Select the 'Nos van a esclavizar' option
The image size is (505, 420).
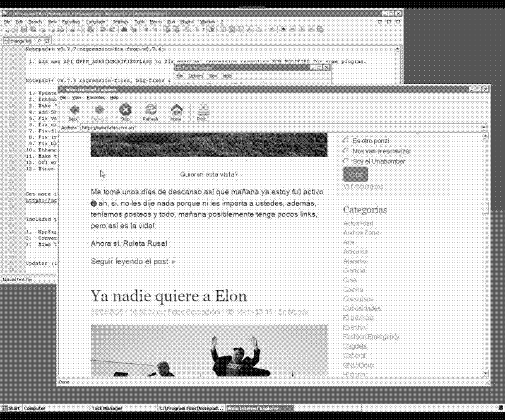[x=346, y=151]
